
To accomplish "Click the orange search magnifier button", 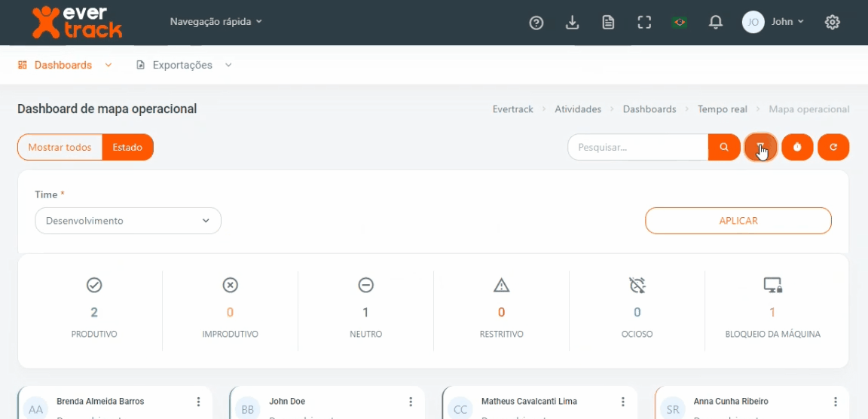I will [x=724, y=147].
